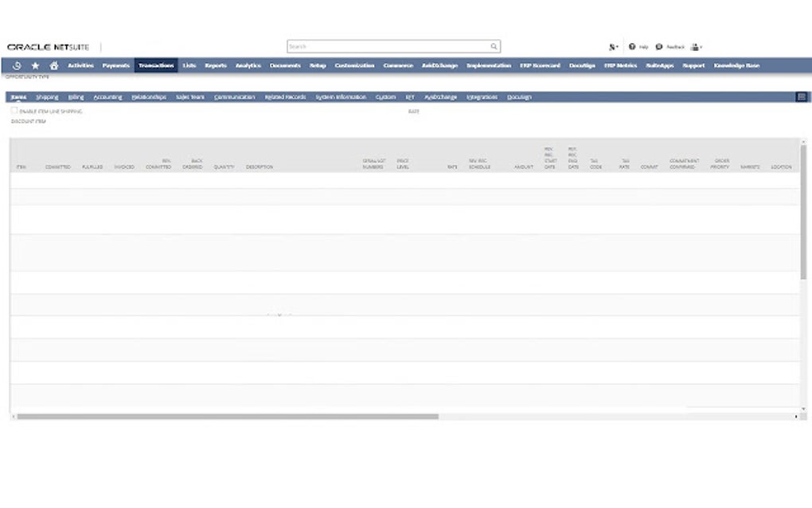
Task: Open the Knowledge Base link
Action: tap(736, 65)
